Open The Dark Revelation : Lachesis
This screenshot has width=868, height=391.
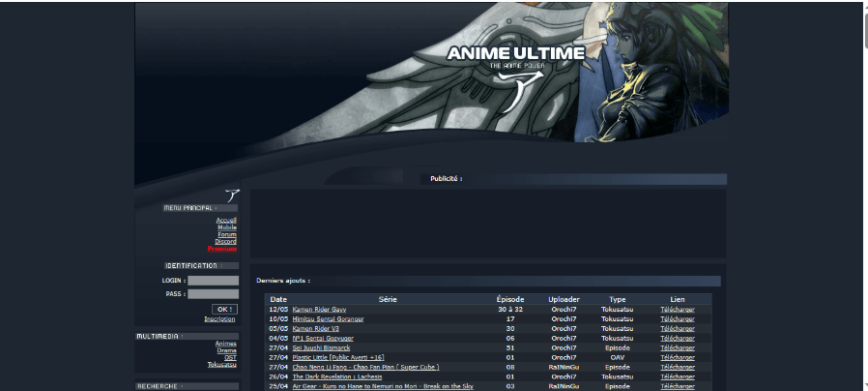(x=337, y=376)
